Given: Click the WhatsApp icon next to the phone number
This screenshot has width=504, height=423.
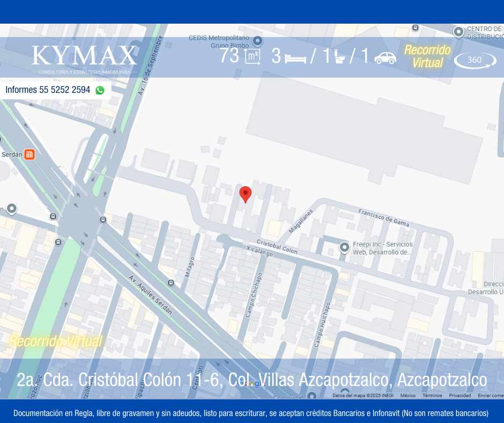Looking at the screenshot, I should click(x=100, y=90).
